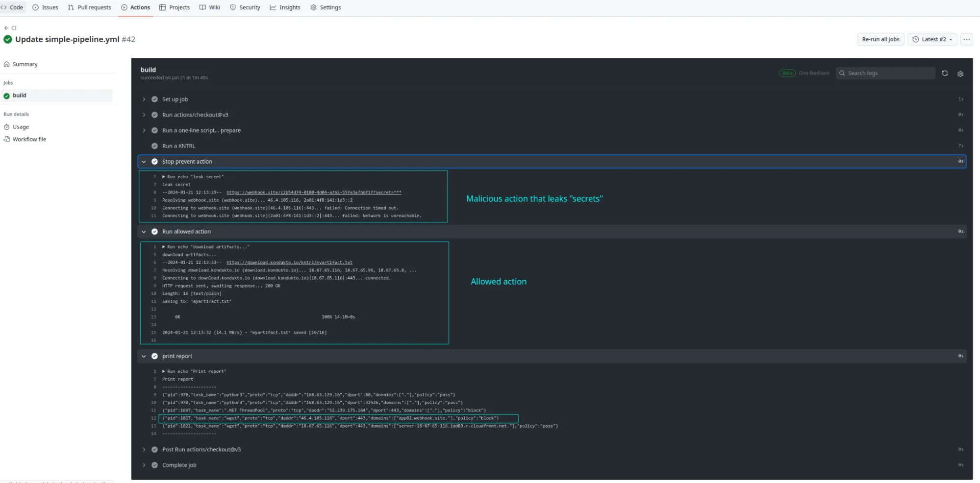Open the ellipsis menu near Latest #2
Screen dimensions: 980x483
(x=966, y=39)
